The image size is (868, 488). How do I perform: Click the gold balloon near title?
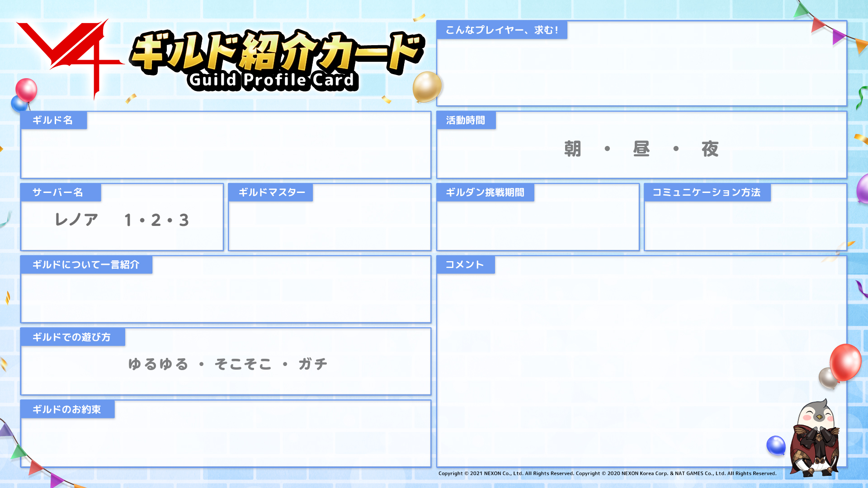click(x=427, y=86)
